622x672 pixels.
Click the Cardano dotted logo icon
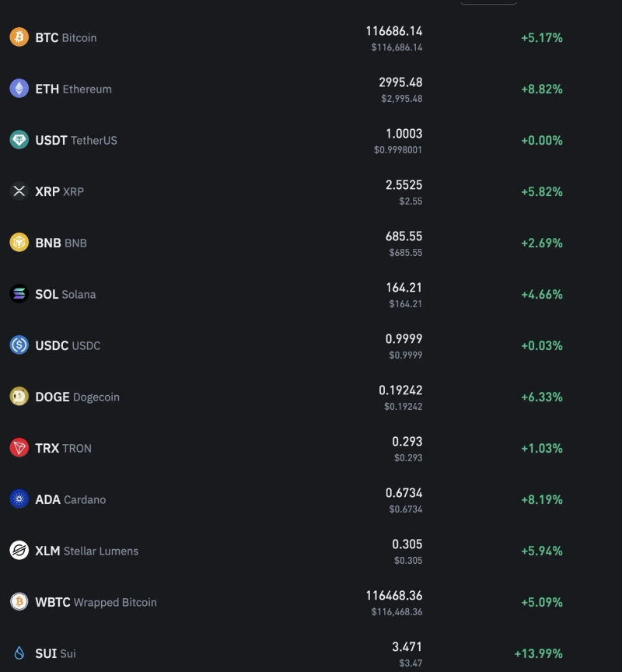click(x=19, y=499)
